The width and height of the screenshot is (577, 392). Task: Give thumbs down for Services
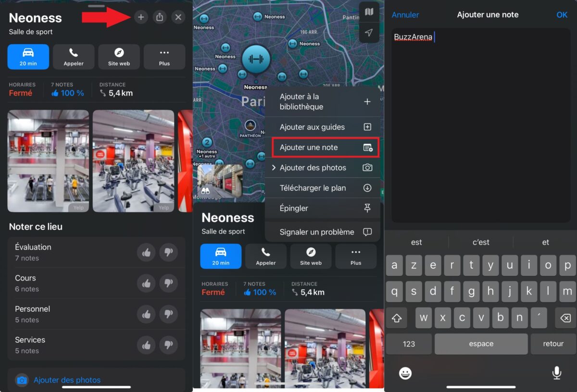[x=169, y=345]
